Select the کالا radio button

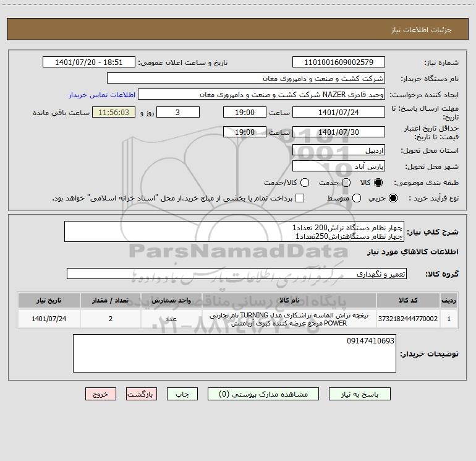[x=378, y=183]
